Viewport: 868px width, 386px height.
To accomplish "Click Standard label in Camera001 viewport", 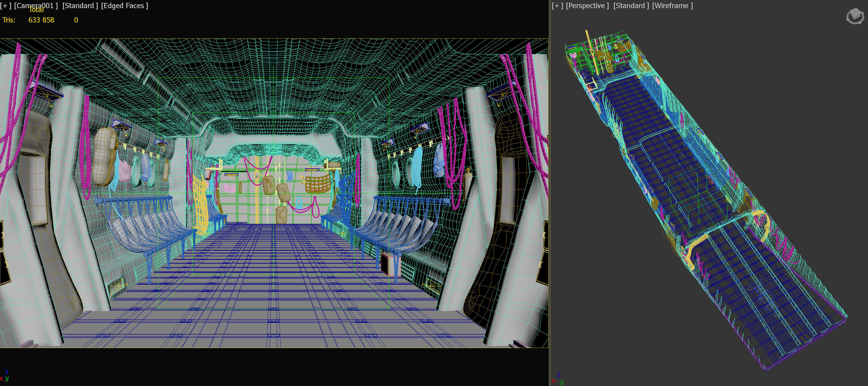I will coord(80,6).
